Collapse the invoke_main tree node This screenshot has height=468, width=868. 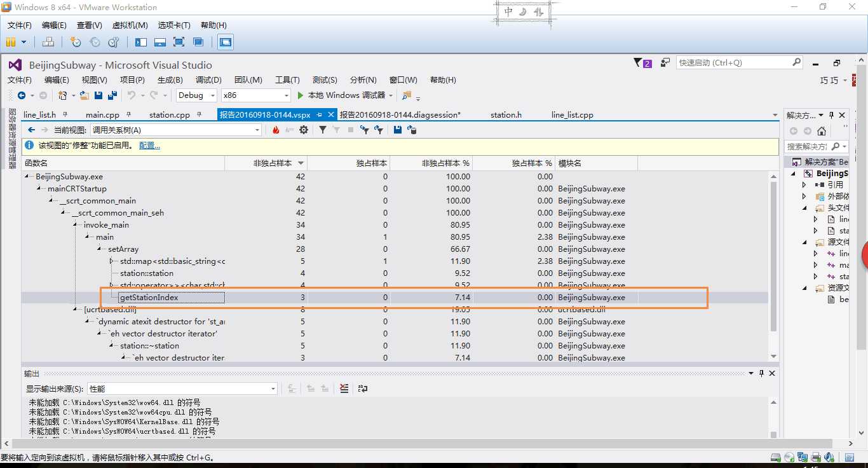pos(76,225)
